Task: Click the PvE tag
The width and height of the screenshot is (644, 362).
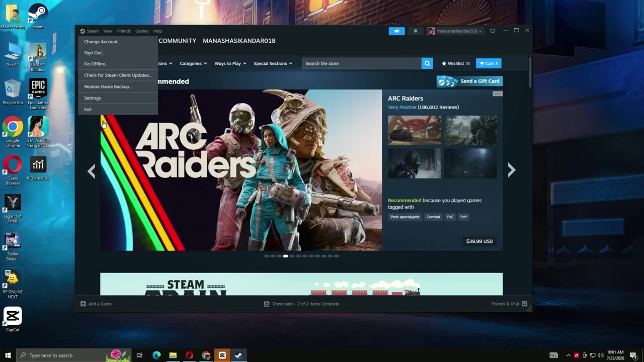Action: pyautogui.click(x=450, y=217)
